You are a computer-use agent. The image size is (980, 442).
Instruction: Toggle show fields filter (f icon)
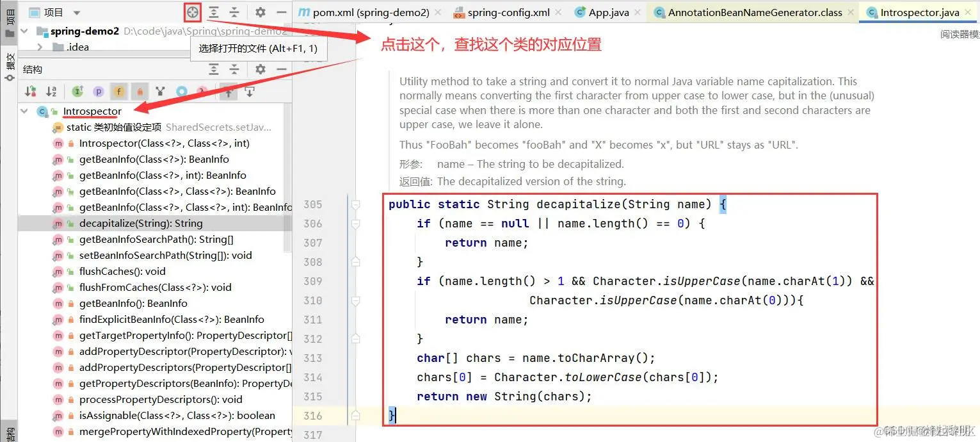[x=118, y=92]
